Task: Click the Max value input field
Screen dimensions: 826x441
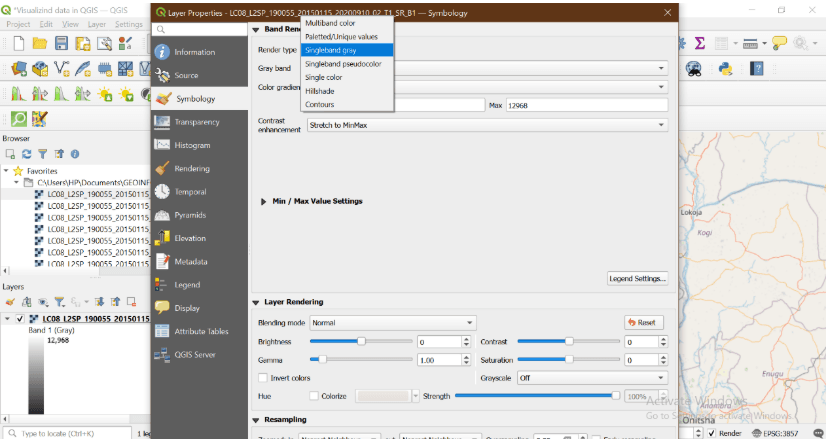Action: 585,105
